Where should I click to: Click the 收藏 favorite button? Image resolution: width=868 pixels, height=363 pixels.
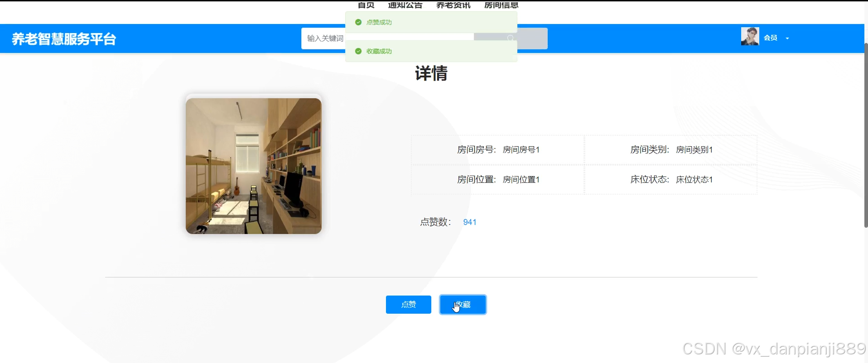click(x=463, y=305)
